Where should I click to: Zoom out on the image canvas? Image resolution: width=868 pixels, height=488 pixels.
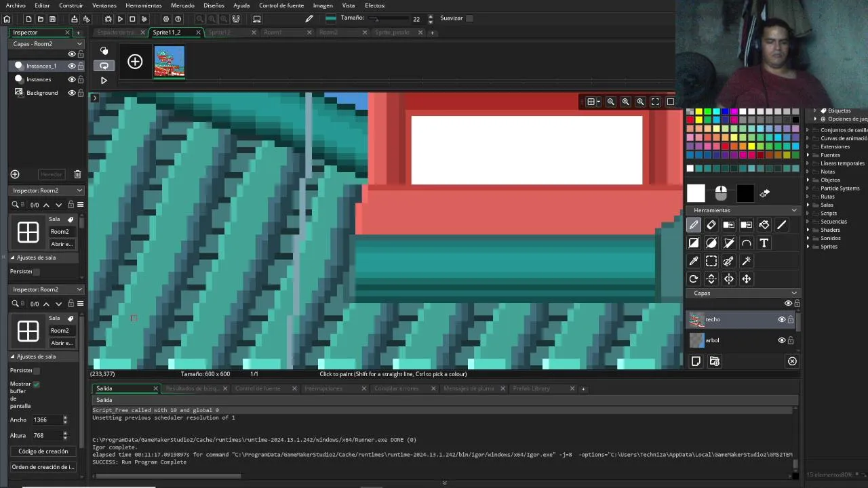pos(610,102)
